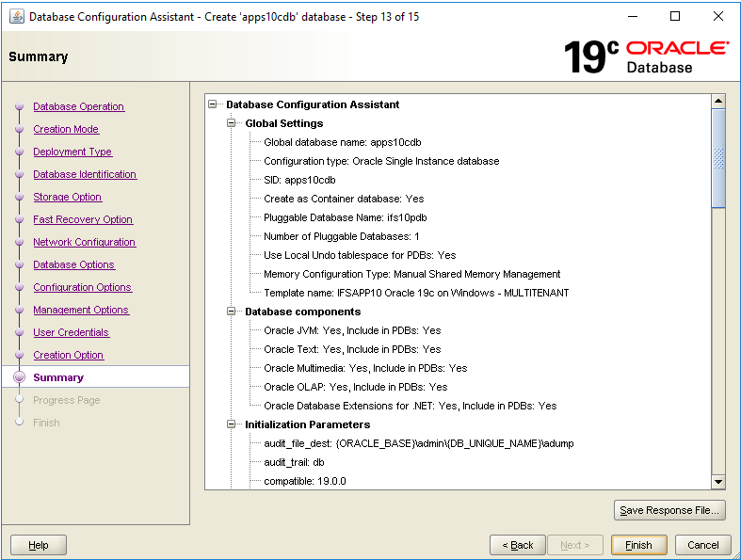Open the Deployment Type step
741x560 pixels.
pyautogui.click(x=72, y=152)
